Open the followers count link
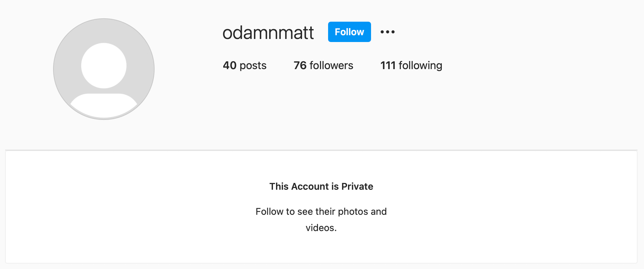Viewport: 644px width, 269px height. pyautogui.click(x=323, y=65)
